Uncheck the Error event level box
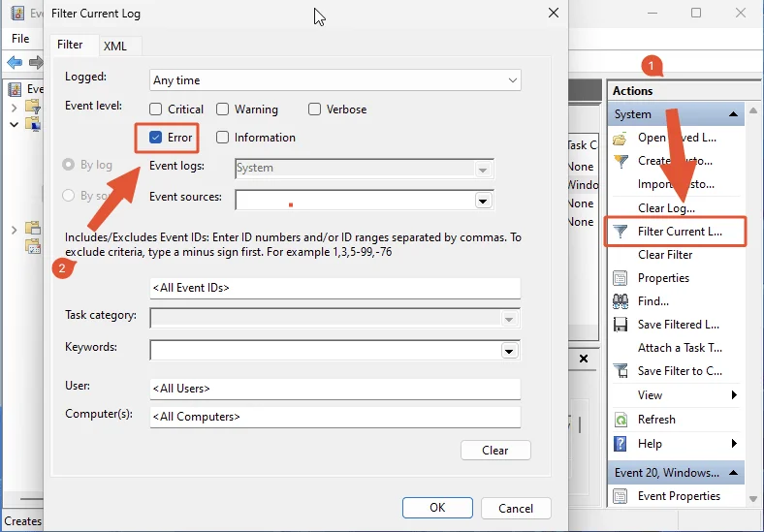Viewport: 764px width, 532px height. pyautogui.click(x=155, y=138)
